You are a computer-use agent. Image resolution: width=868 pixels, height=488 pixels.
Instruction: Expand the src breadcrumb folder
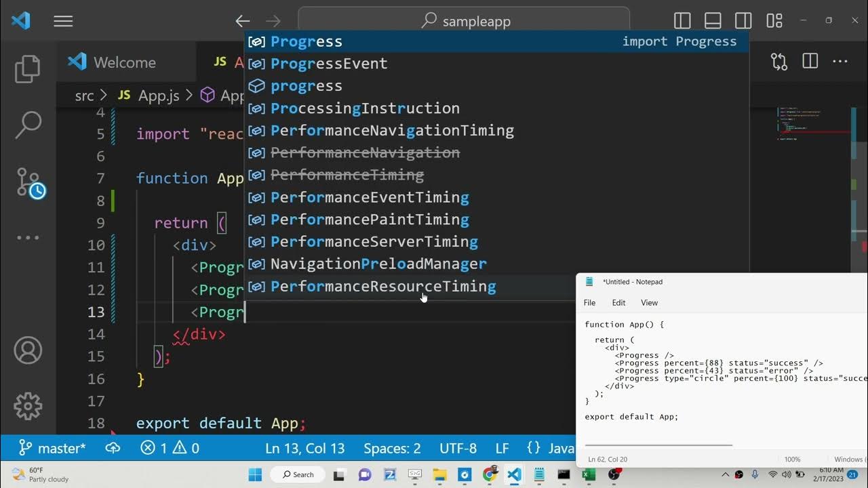point(84,96)
